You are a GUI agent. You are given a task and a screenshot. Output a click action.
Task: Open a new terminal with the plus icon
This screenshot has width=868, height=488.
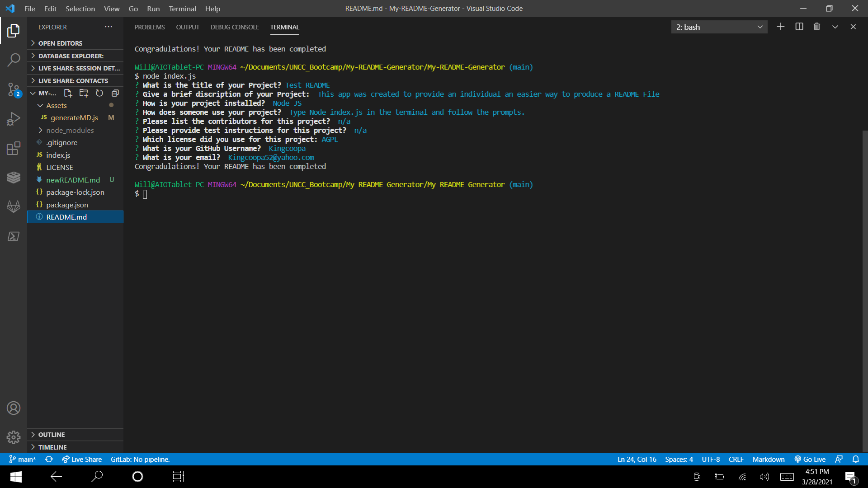pyautogui.click(x=781, y=27)
